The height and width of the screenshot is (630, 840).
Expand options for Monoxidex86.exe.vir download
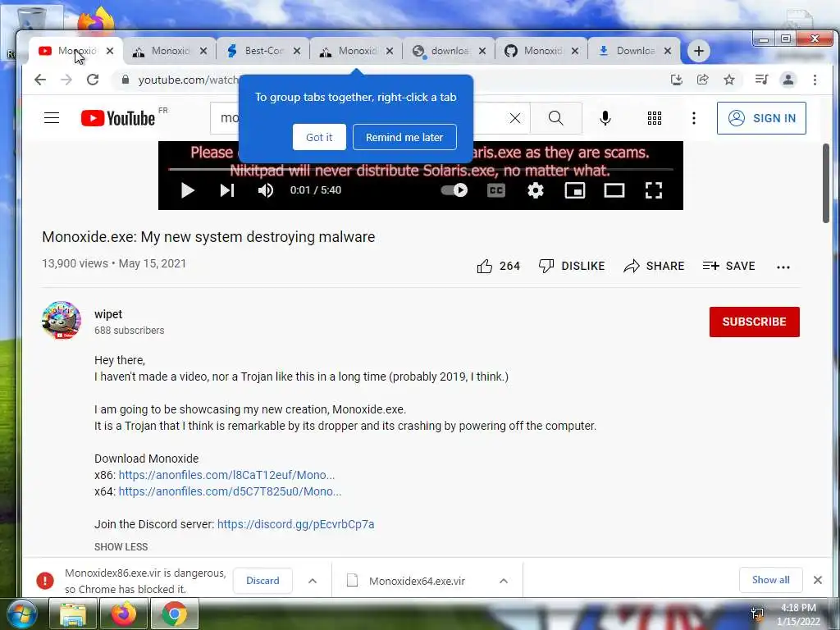313,581
